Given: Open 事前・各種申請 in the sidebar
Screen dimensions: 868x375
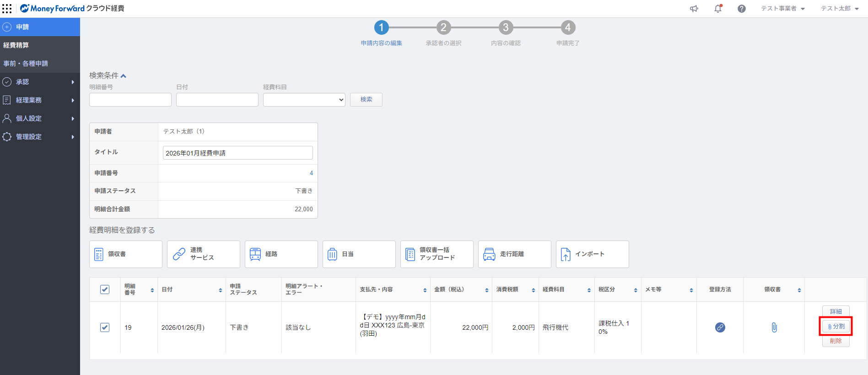Looking at the screenshot, I should pos(40,64).
